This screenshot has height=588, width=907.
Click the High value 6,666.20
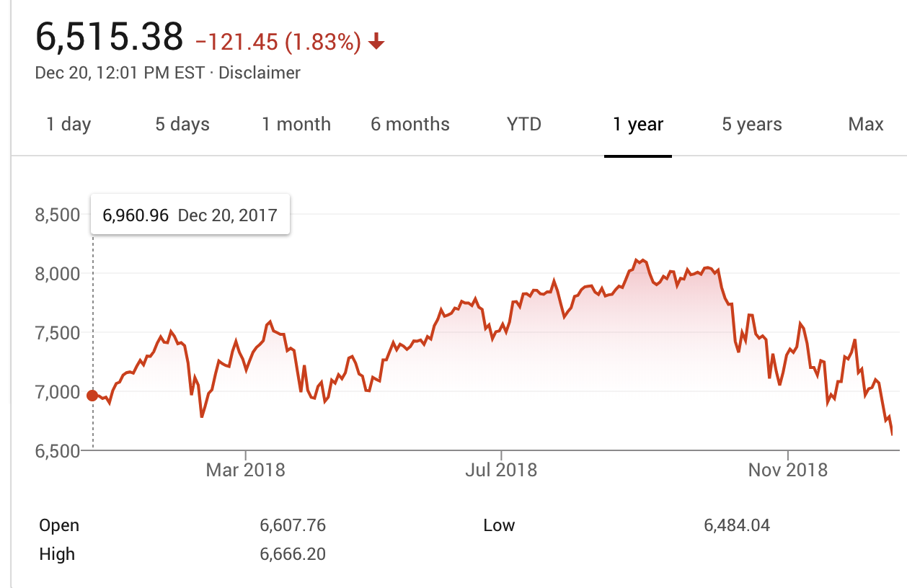pyautogui.click(x=293, y=554)
